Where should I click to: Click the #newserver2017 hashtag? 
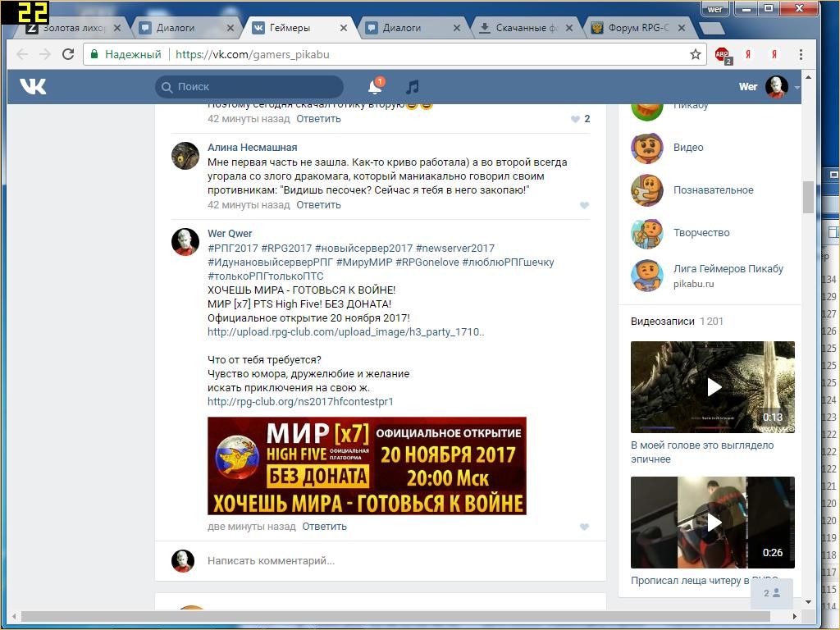click(454, 249)
